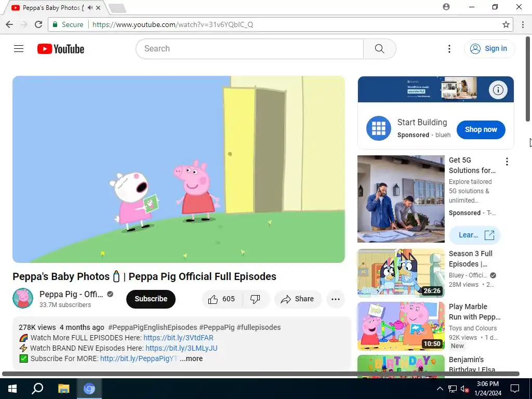Open the network tray icon
Image resolution: width=532 pixels, height=399 pixels.
pos(453,389)
